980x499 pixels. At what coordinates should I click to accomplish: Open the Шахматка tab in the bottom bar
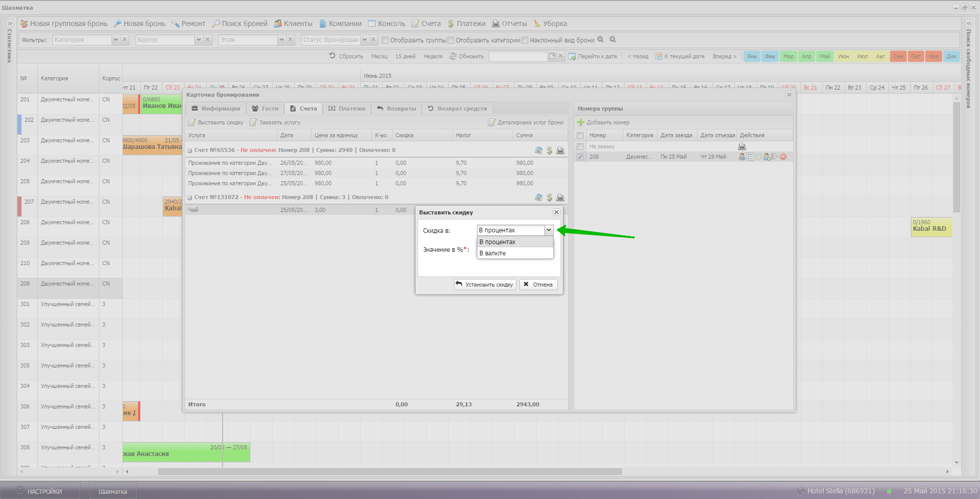tap(113, 491)
